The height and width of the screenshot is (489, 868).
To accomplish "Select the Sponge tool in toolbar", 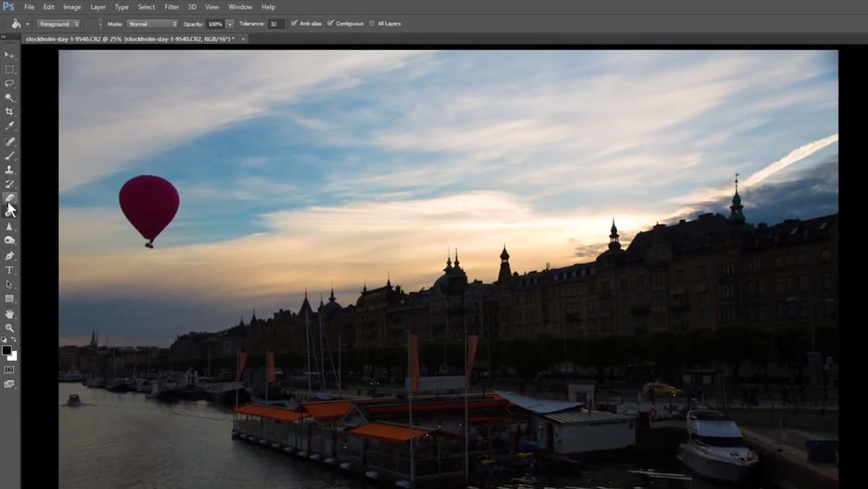I will point(9,241).
